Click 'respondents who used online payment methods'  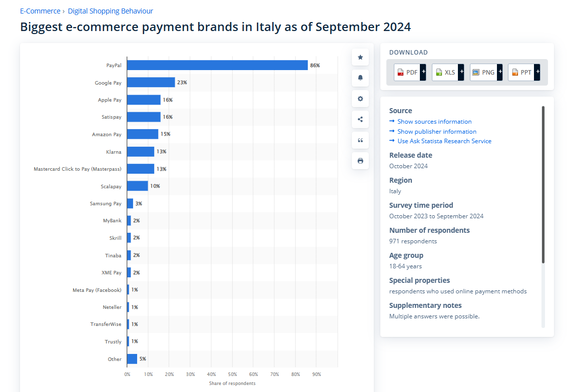(x=458, y=291)
